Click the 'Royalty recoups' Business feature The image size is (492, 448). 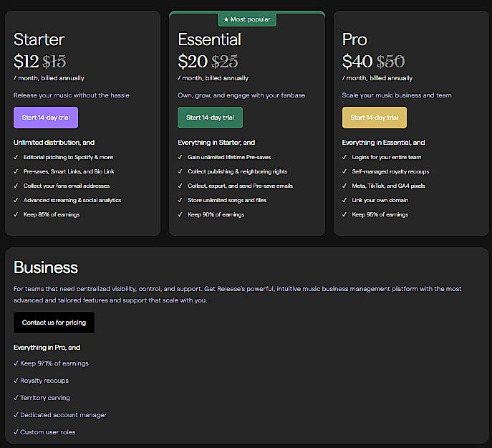coord(44,381)
